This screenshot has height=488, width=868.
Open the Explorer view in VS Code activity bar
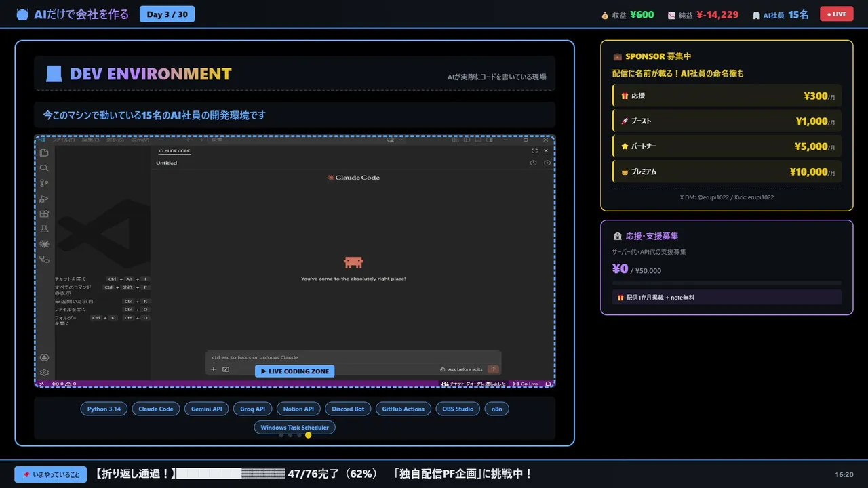pos(44,152)
